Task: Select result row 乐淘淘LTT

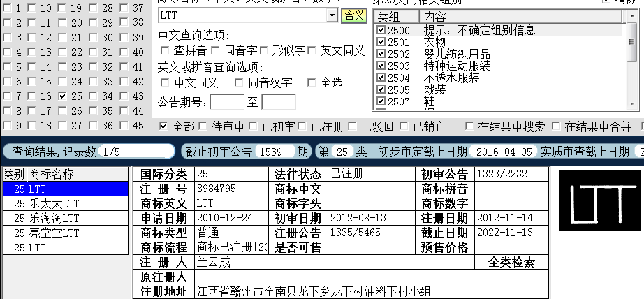Action: pos(66,219)
